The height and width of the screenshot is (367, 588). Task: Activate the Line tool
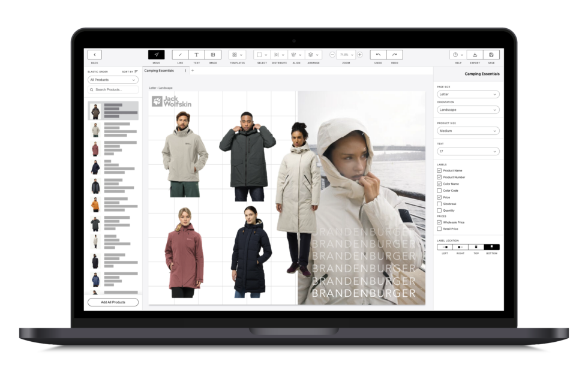(x=179, y=54)
